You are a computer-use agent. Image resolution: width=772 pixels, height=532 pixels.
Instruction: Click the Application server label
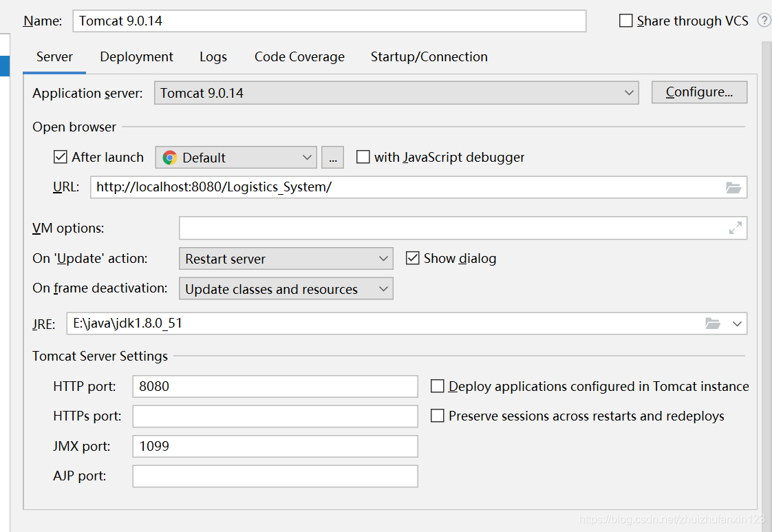pos(87,93)
